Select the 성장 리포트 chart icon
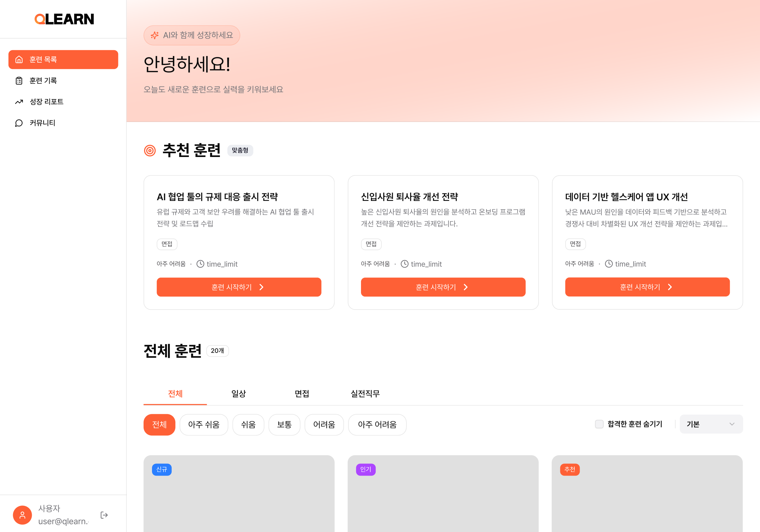The height and width of the screenshot is (532, 760). 19,102
